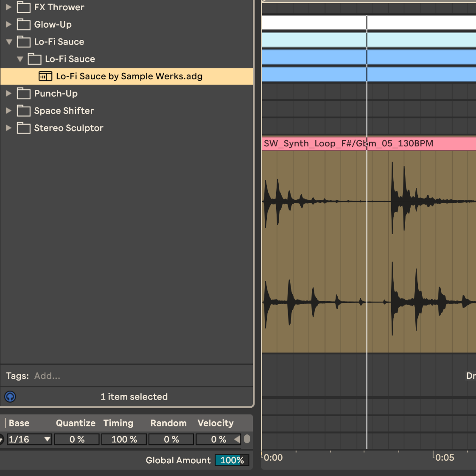This screenshot has height=476, width=476.
Task: Select the Lo-Fi Sauce by Sample Werks.adg preset
Action: pyautogui.click(x=129, y=76)
